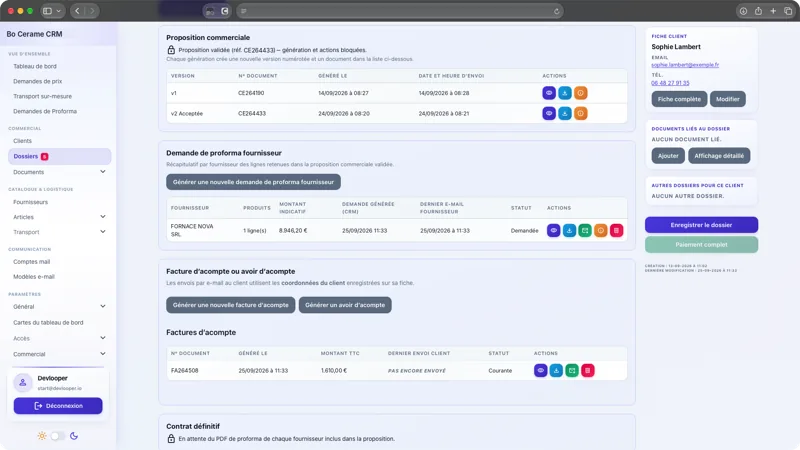Preview invoice FA264508 with eye icon

[x=541, y=370]
